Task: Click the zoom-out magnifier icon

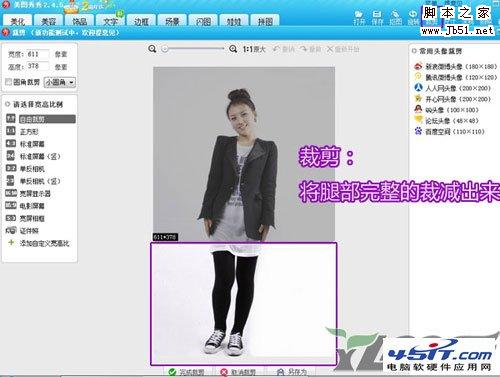Action: 152,49
